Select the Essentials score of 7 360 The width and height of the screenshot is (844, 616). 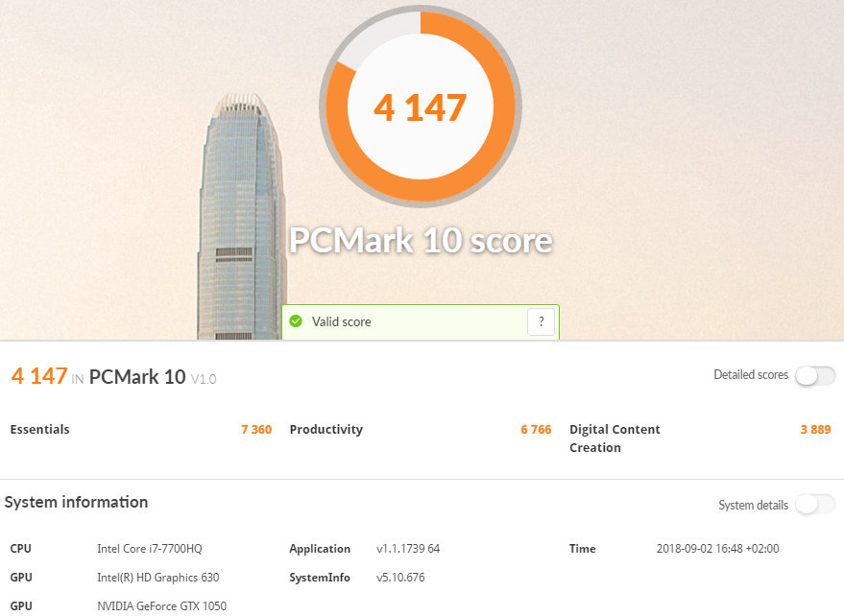[256, 430]
